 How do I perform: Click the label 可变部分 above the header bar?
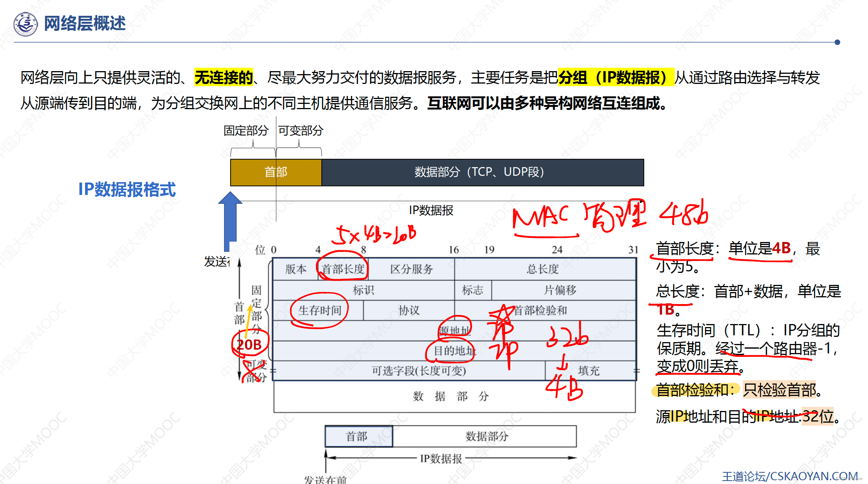coord(301,131)
